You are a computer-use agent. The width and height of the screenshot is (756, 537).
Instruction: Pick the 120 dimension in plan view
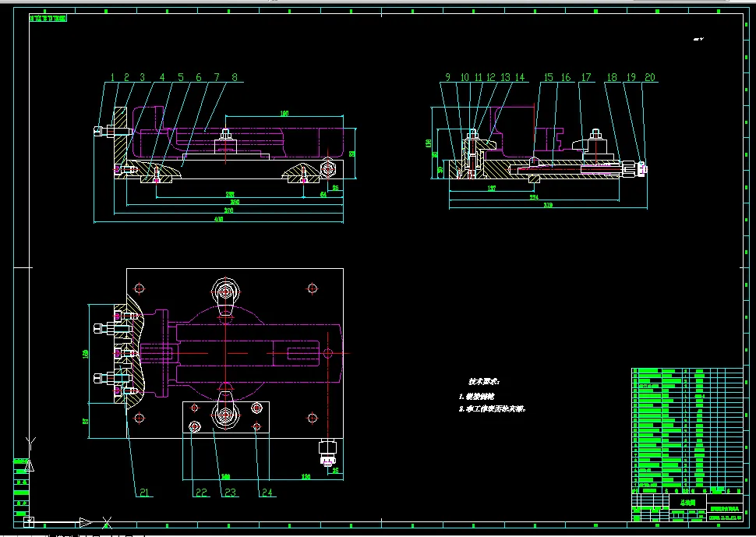[x=306, y=477]
